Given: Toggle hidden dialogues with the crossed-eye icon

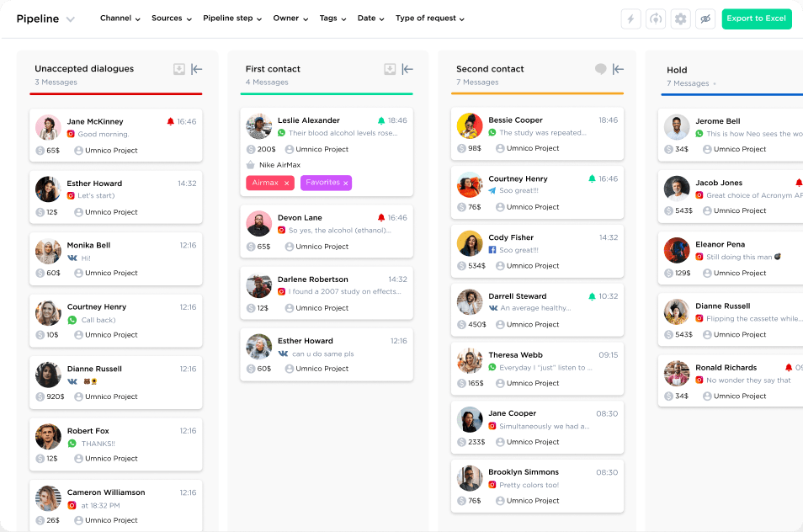Looking at the screenshot, I should [705, 18].
